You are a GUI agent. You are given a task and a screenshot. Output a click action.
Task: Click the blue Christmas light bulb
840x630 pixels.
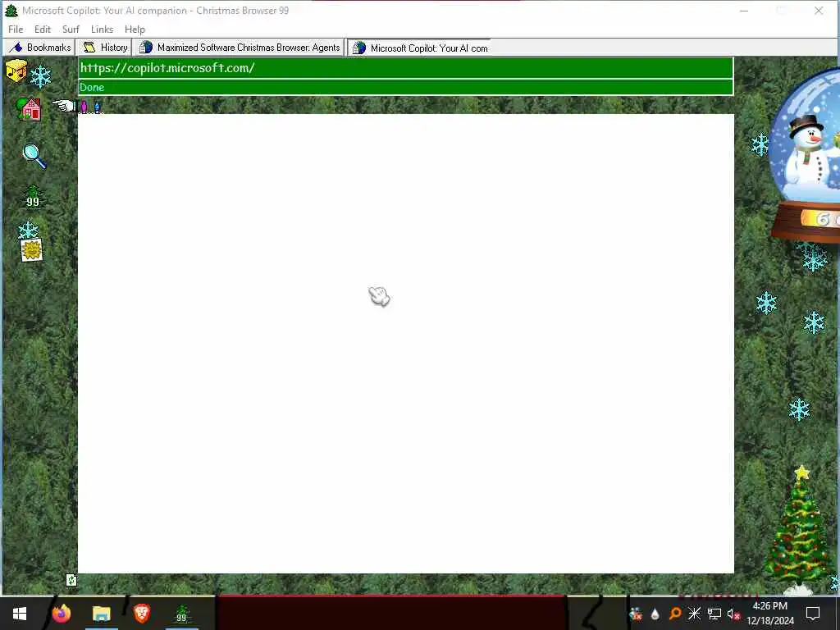[x=97, y=107]
